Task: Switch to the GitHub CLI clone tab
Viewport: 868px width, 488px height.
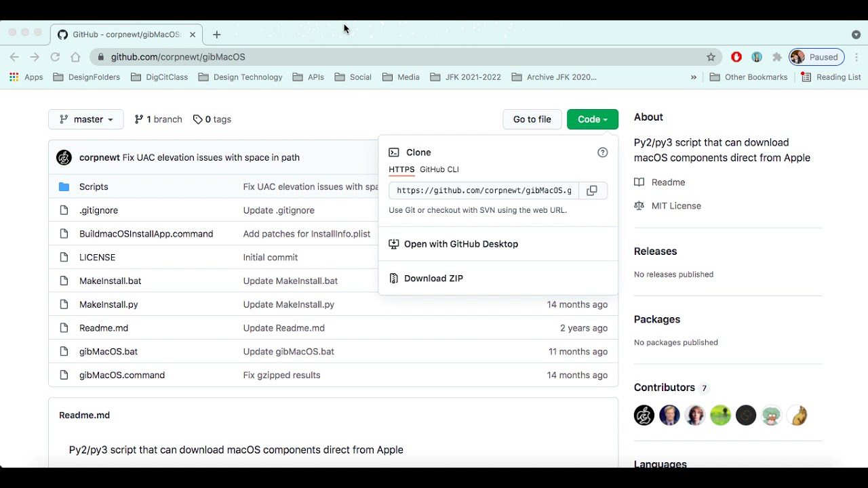Action: 439,169
